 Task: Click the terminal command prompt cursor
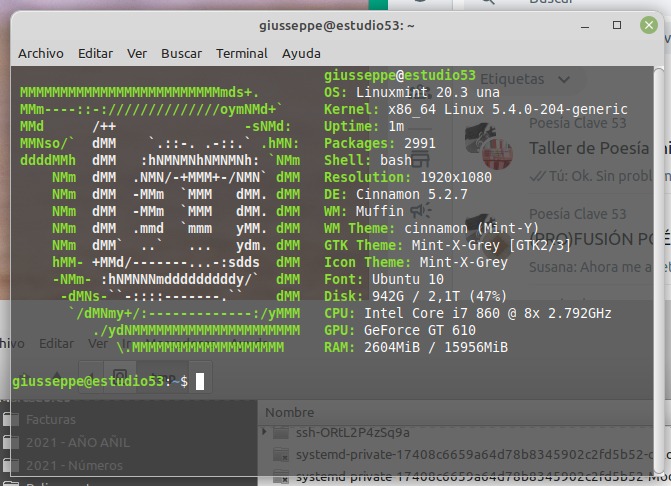tap(200, 382)
